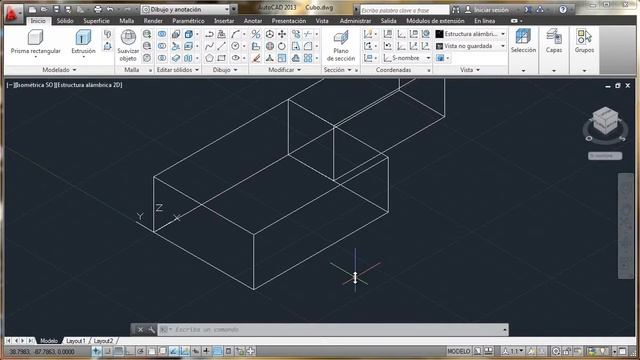This screenshot has height=360, width=640.
Task: Toggle the MODELO space button
Action: (459, 351)
